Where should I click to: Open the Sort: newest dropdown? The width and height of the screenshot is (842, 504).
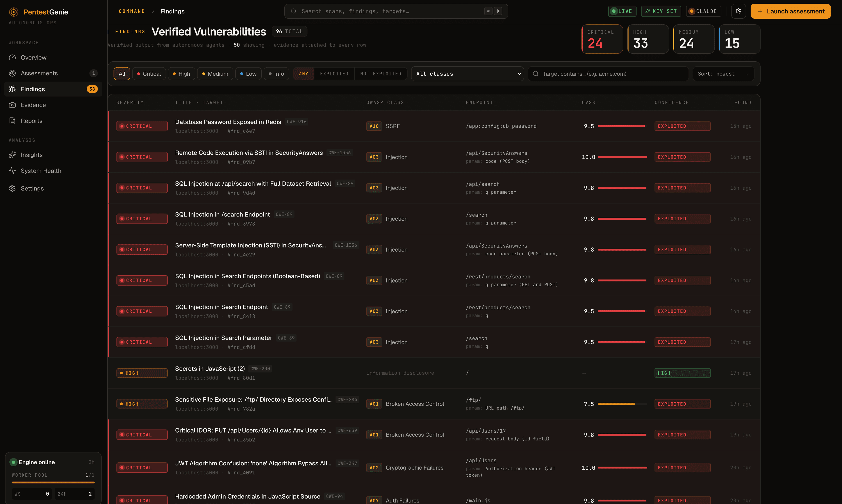723,74
